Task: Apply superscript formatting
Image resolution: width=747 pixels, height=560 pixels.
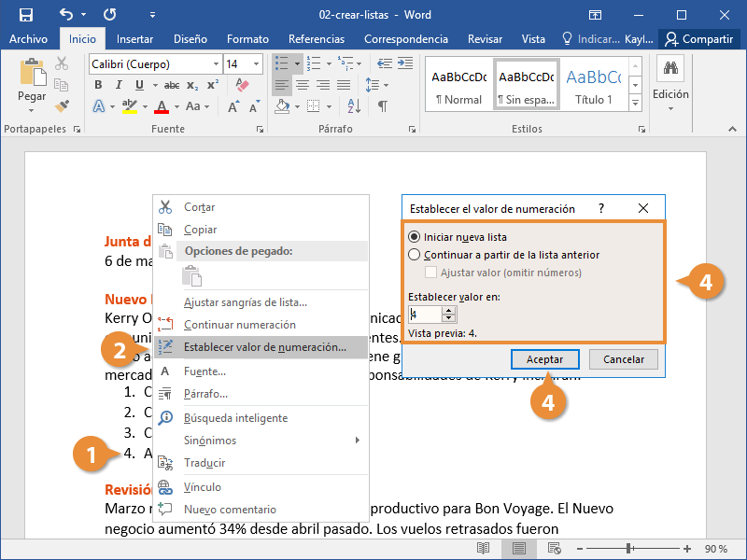Action: (213, 85)
